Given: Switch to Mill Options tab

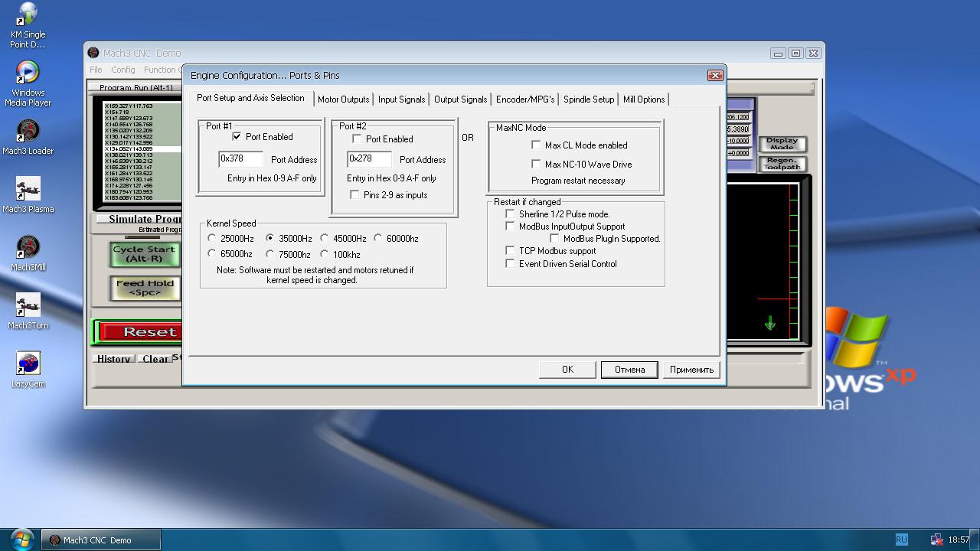Looking at the screenshot, I should (644, 99).
